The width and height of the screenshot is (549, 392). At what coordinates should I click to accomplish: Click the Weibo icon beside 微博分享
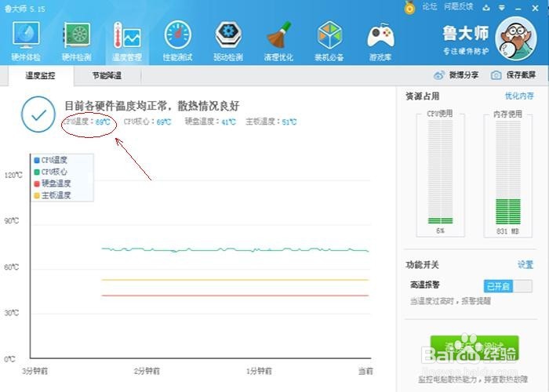click(x=439, y=75)
